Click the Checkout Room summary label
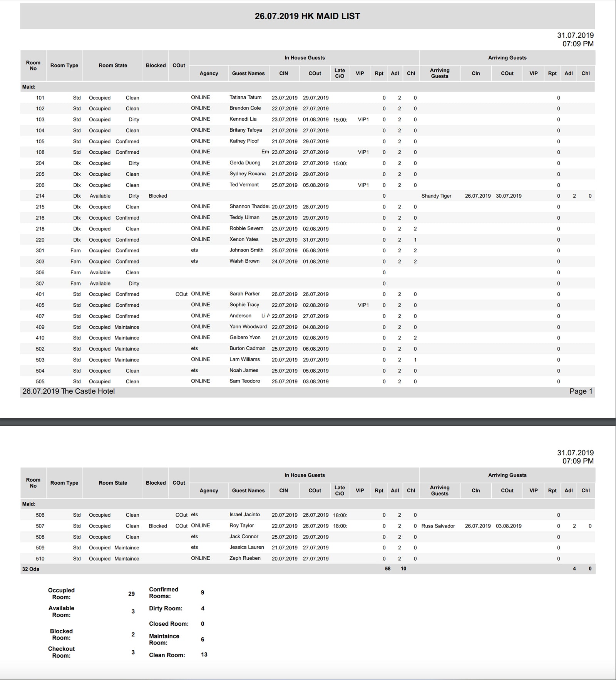 (x=61, y=652)
